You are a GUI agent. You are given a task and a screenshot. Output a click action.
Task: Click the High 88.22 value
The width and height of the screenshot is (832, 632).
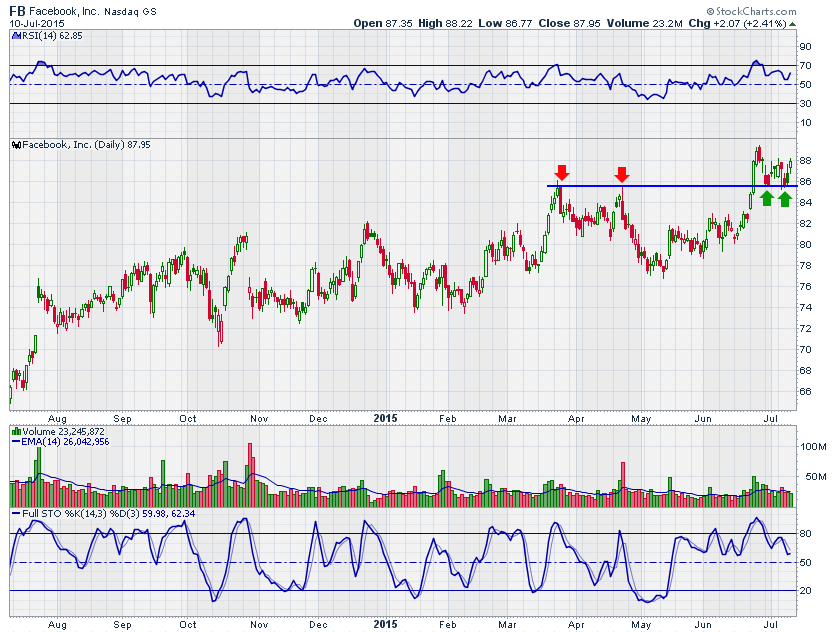pos(445,23)
